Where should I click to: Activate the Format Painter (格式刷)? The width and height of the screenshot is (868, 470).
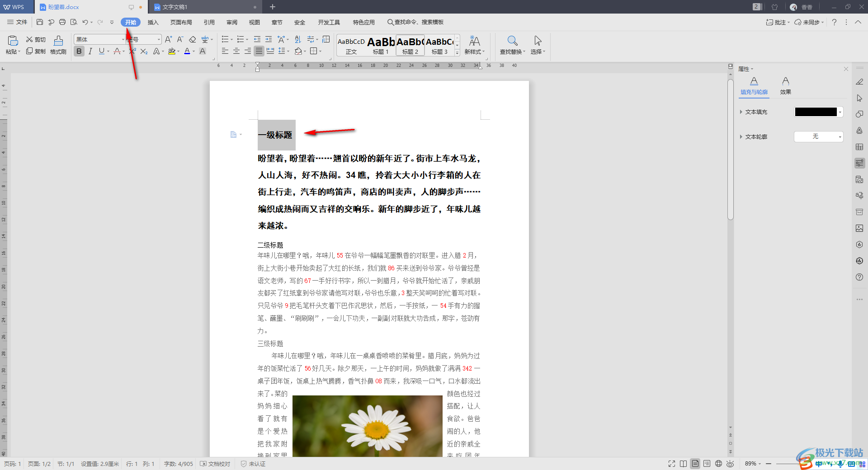58,45
